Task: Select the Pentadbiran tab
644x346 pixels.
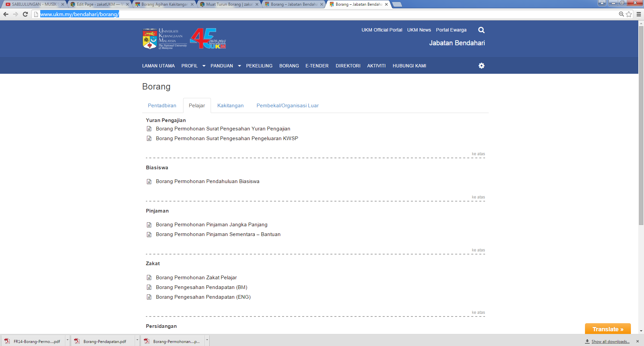Action: point(162,106)
